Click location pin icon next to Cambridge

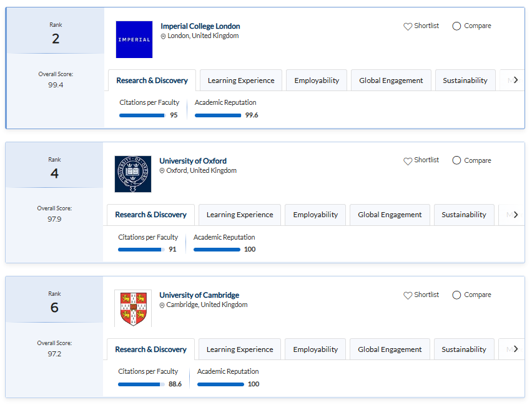click(x=162, y=305)
